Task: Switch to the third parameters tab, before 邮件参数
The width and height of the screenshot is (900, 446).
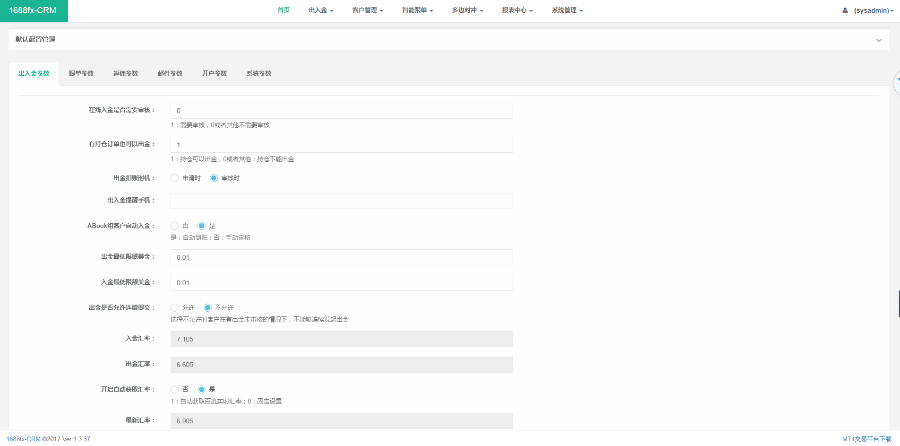Action: pyautogui.click(x=126, y=73)
